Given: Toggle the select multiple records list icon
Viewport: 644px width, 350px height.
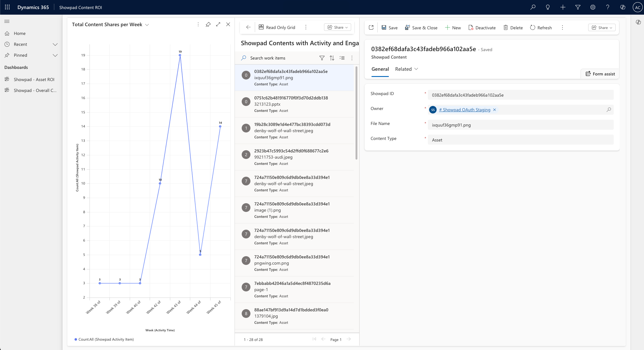Looking at the screenshot, I should (342, 58).
